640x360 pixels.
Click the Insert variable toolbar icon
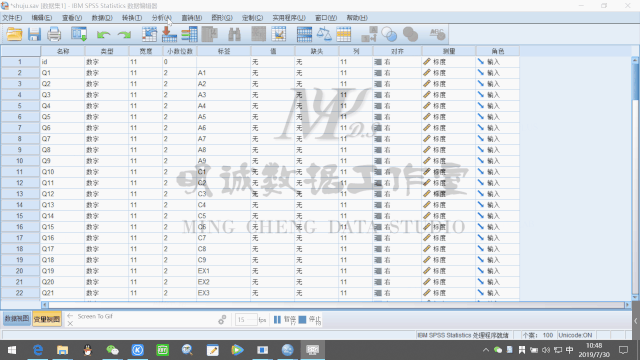point(279,34)
